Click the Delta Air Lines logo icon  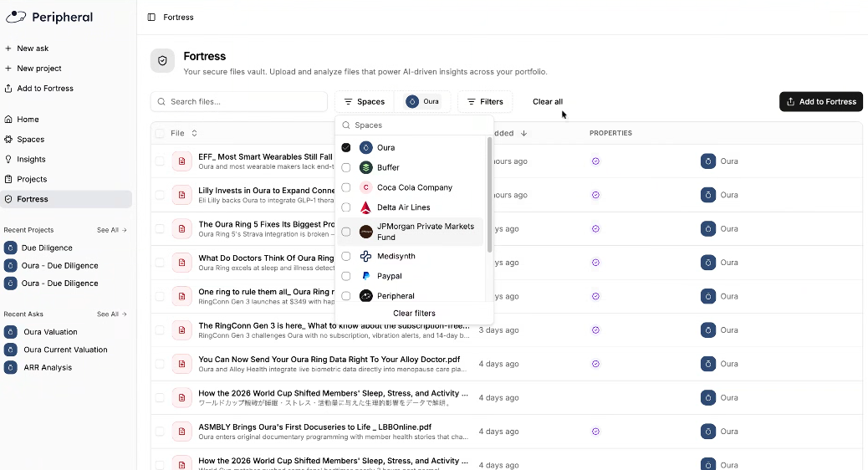coord(366,207)
